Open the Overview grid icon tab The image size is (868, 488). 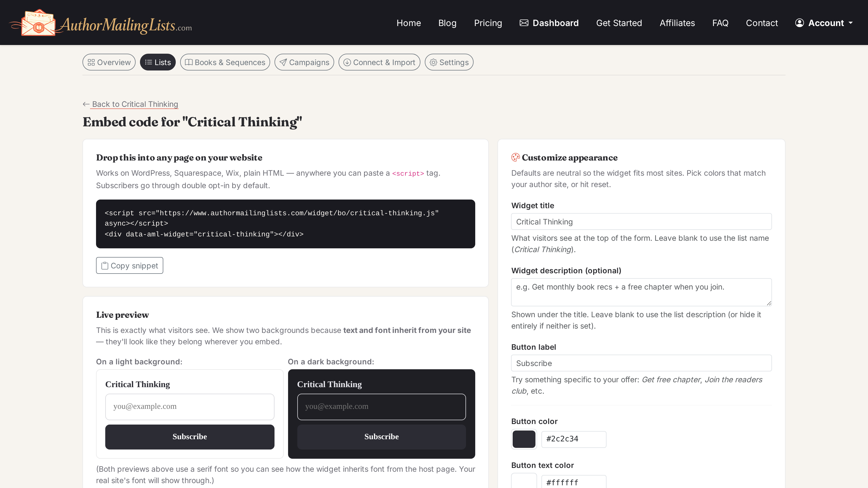(91, 62)
